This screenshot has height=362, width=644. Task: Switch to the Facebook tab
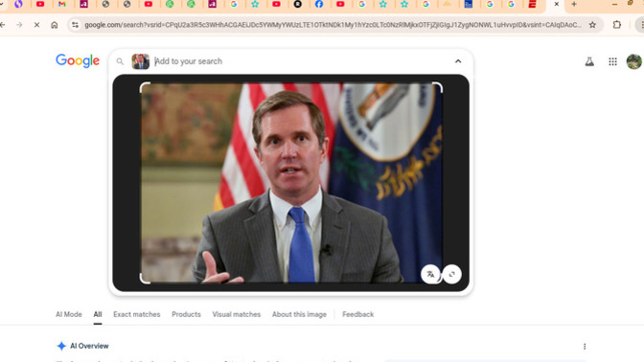point(319,4)
